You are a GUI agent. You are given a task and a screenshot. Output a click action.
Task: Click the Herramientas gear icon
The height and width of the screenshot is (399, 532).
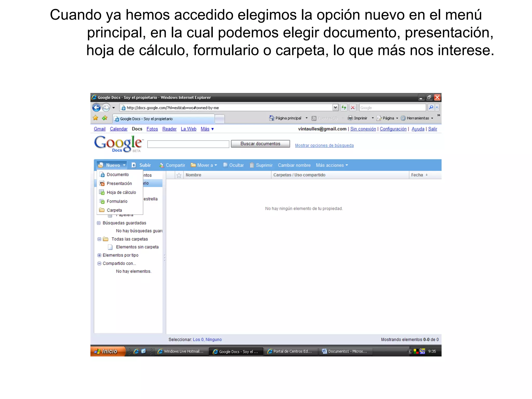[x=403, y=118]
